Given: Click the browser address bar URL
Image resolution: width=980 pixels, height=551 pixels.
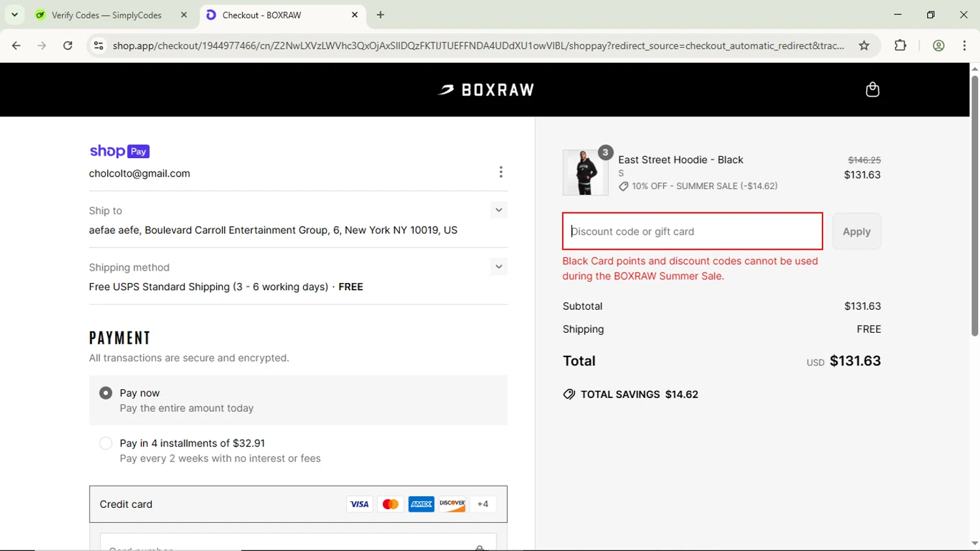Looking at the screenshot, I should [x=478, y=46].
